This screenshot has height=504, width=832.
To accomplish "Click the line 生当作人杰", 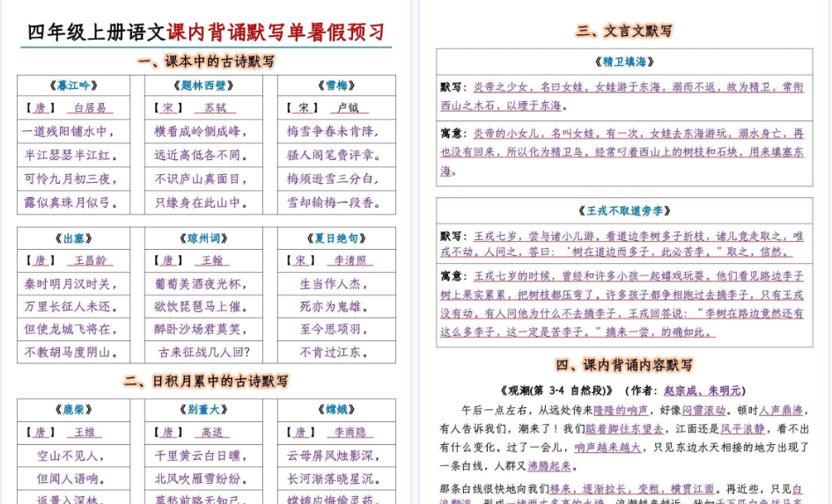I will coord(334,284).
